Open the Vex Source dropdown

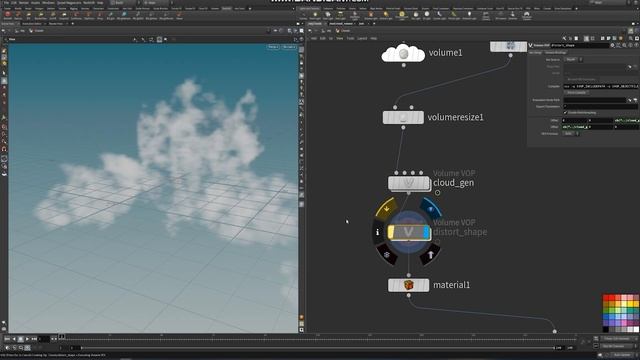[x=573, y=60]
